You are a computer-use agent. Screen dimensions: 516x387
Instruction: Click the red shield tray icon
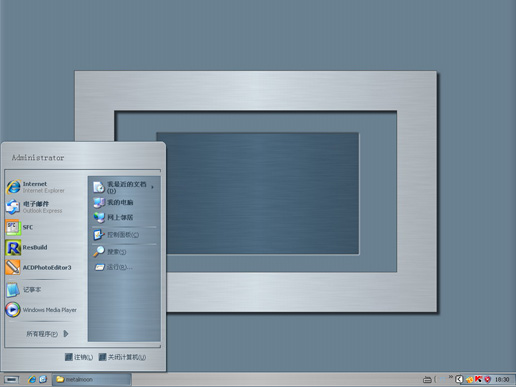(x=487, y=379)
